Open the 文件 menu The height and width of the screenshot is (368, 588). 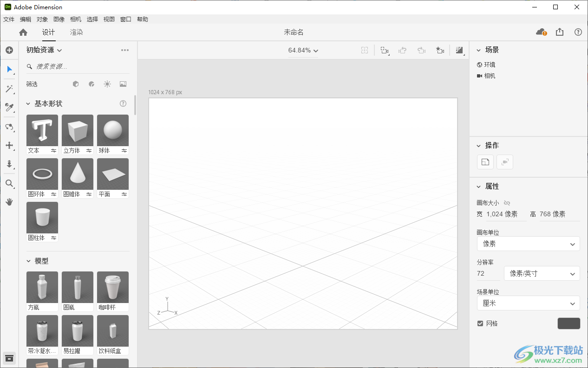9,19
